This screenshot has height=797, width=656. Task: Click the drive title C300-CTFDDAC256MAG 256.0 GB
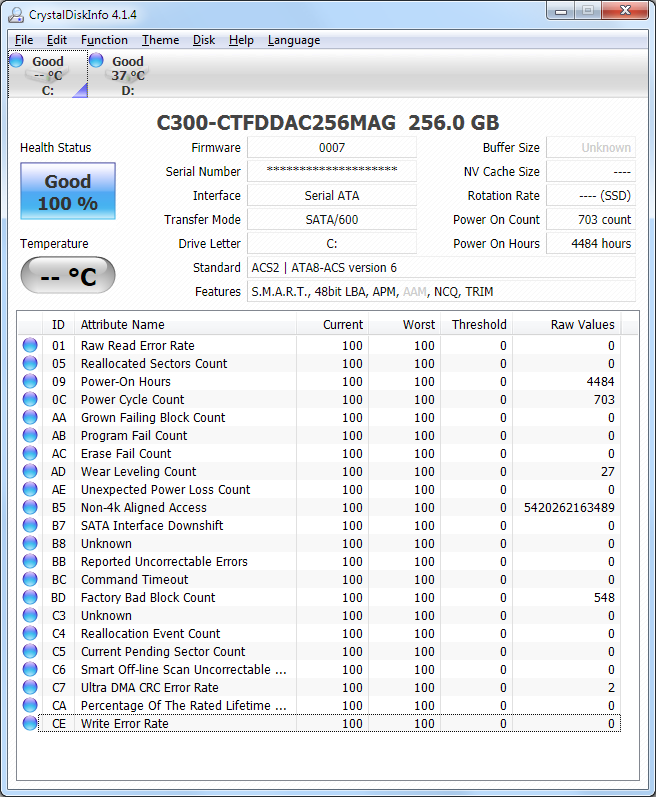pyautogui.click(x=328, y=122)
